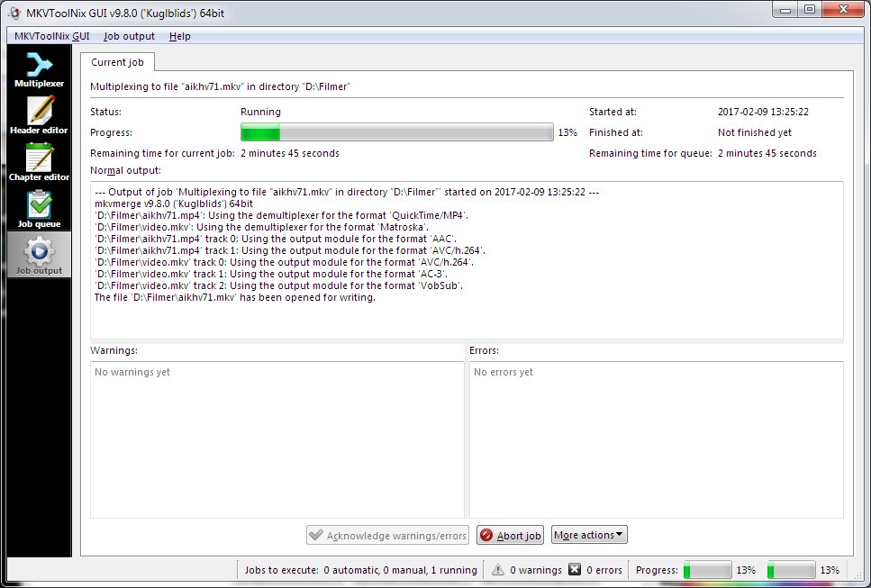Viewport: 871px width, 588px height.
Task: Open the Multiplexer tool
Action: (x=39, y=69)
